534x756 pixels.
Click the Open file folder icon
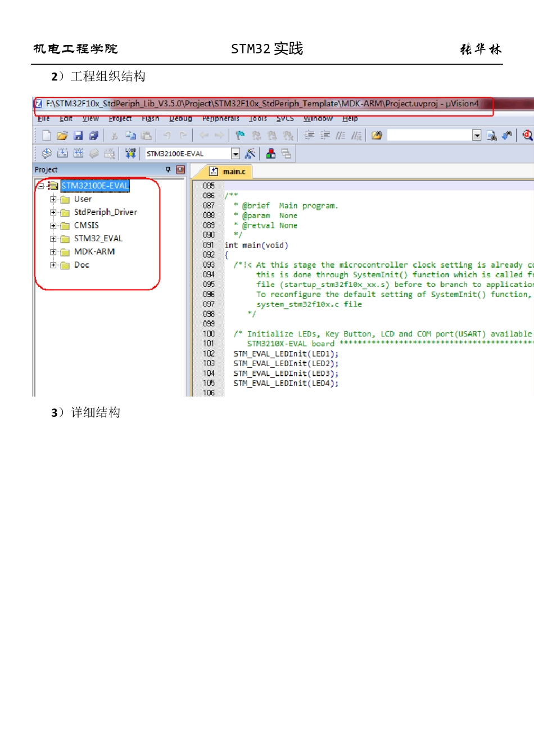62,136
